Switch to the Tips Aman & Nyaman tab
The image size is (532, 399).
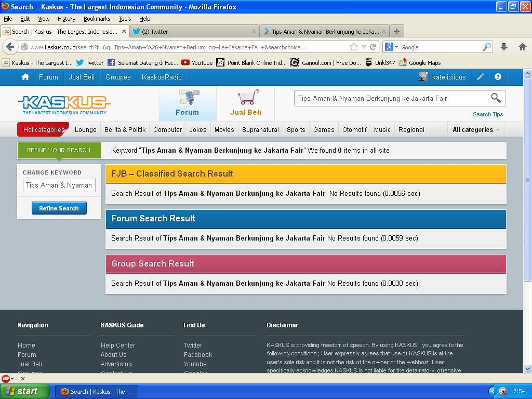[325, 31]
